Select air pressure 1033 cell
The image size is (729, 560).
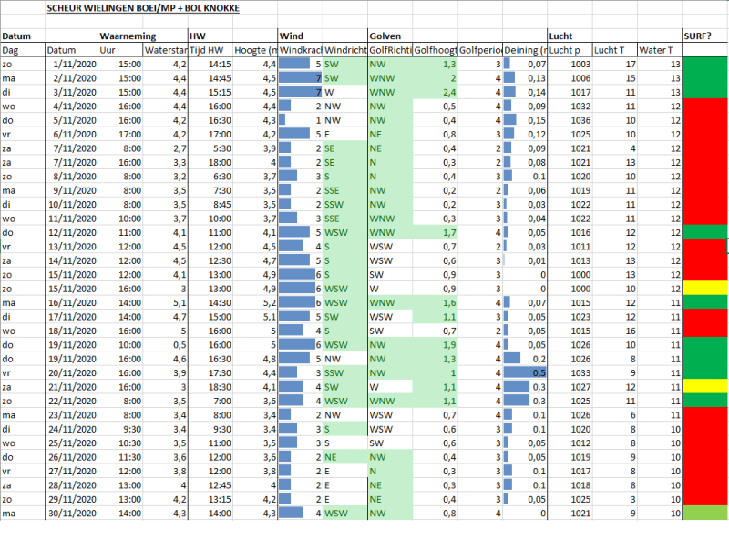coord(570,372)
